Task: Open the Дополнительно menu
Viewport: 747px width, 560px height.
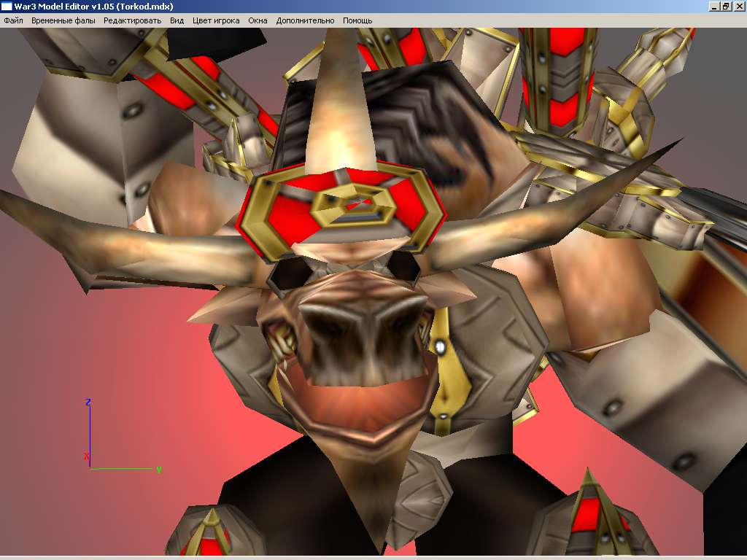Action: pyautogui.click(x=306, y=20)
